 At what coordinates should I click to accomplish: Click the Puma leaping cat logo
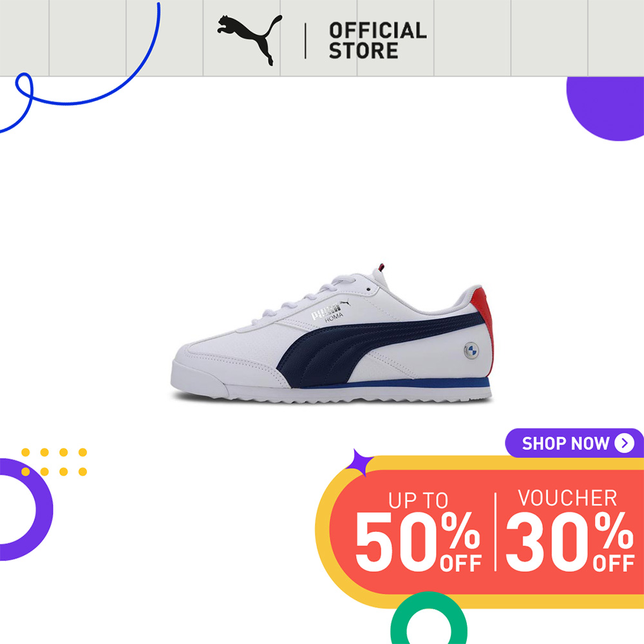250,40
